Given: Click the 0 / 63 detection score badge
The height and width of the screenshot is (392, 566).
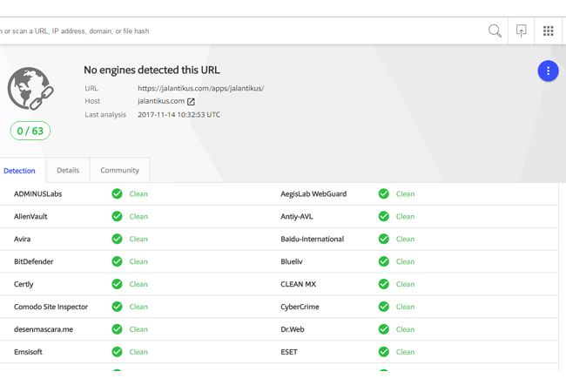Looking at the screenshot, I should tap(30, 131).
